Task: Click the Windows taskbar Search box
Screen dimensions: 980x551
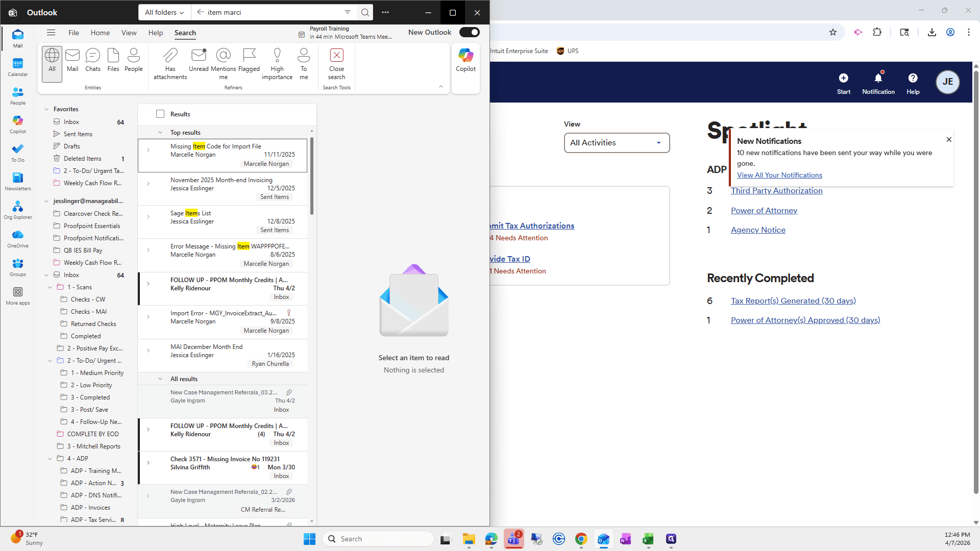Action: pos(378,539)
